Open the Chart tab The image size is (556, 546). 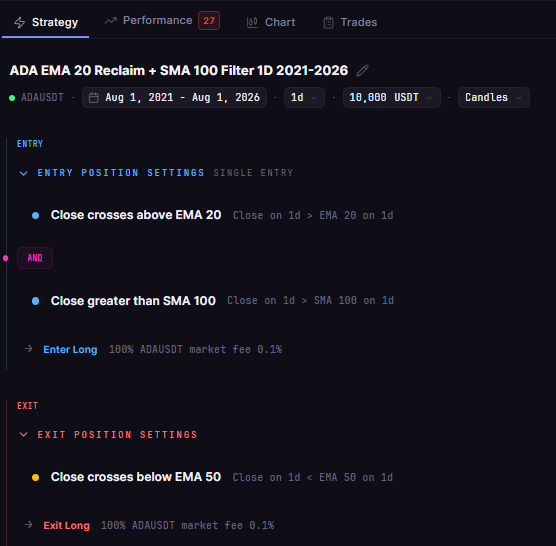271,22
